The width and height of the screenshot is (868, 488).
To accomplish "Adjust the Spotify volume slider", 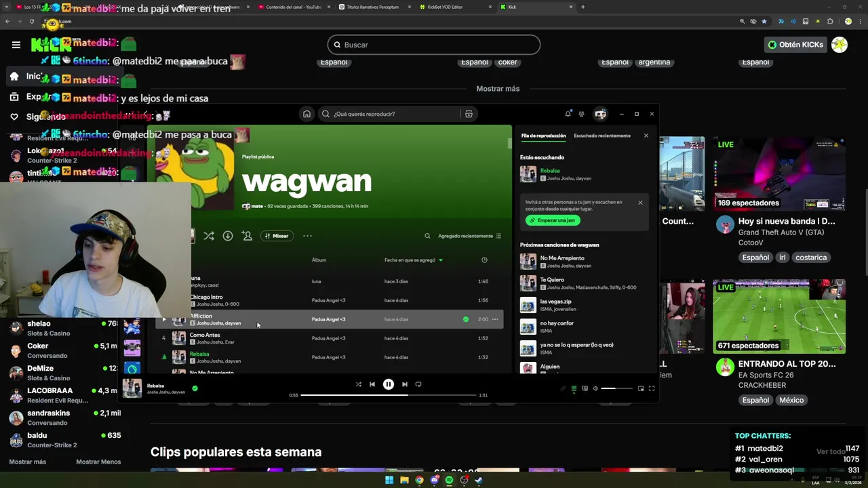I will click(x=616, y=388).
